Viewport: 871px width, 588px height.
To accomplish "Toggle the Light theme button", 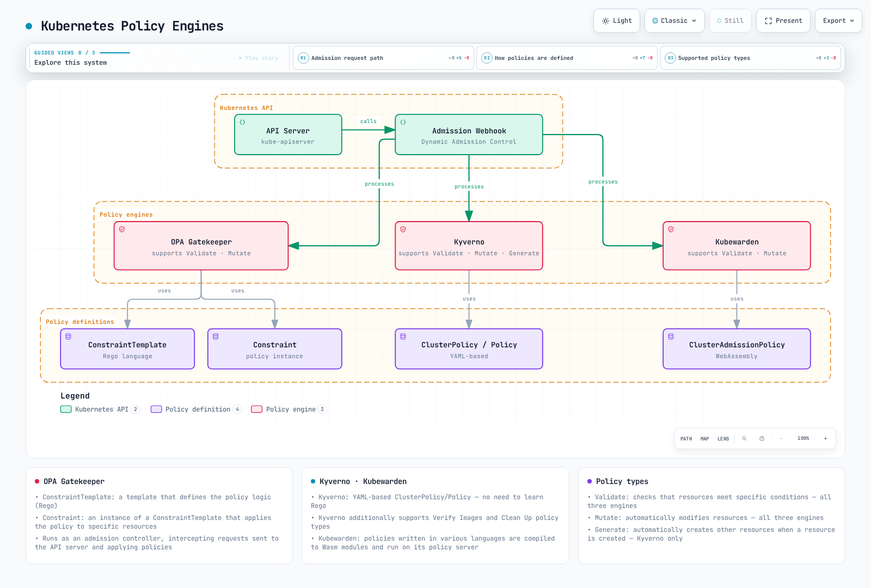I will click(x=617, y=21).
